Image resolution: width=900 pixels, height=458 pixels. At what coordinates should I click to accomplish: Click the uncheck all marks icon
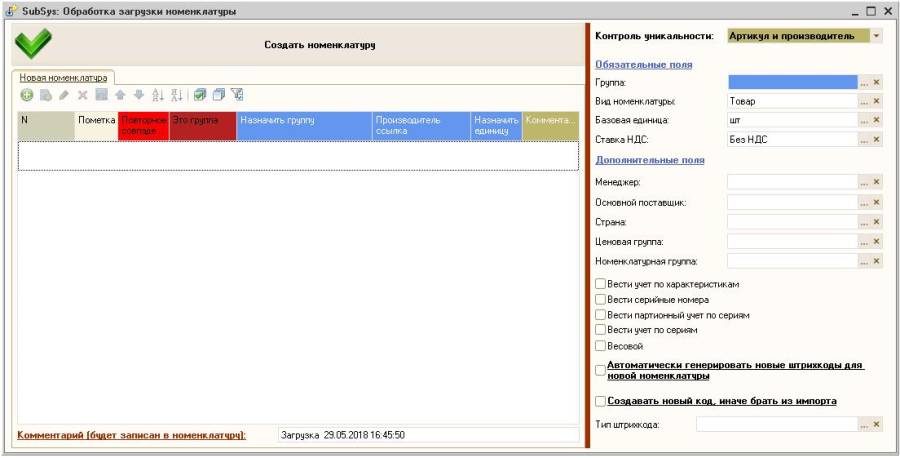coord(218,94)
